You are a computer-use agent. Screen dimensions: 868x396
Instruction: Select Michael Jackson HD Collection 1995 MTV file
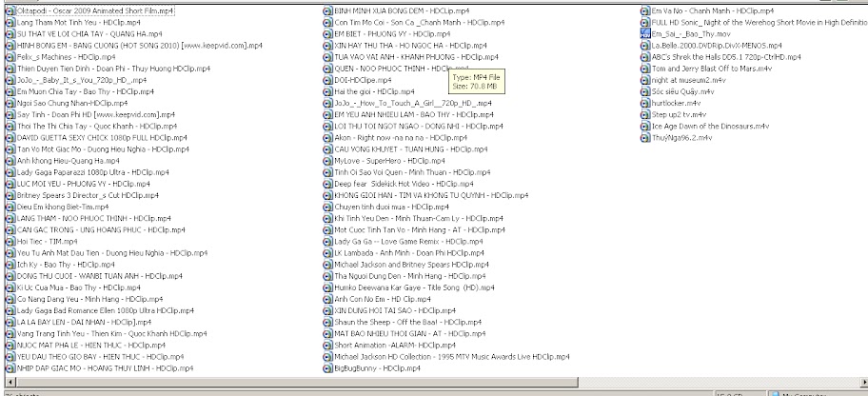452,356
